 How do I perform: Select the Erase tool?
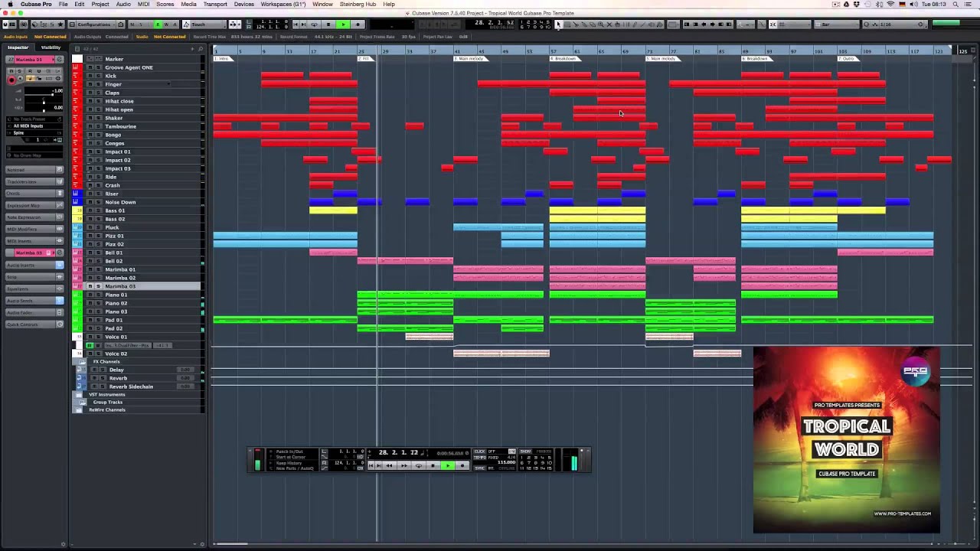pyautogui.click(x=592, y=24)
